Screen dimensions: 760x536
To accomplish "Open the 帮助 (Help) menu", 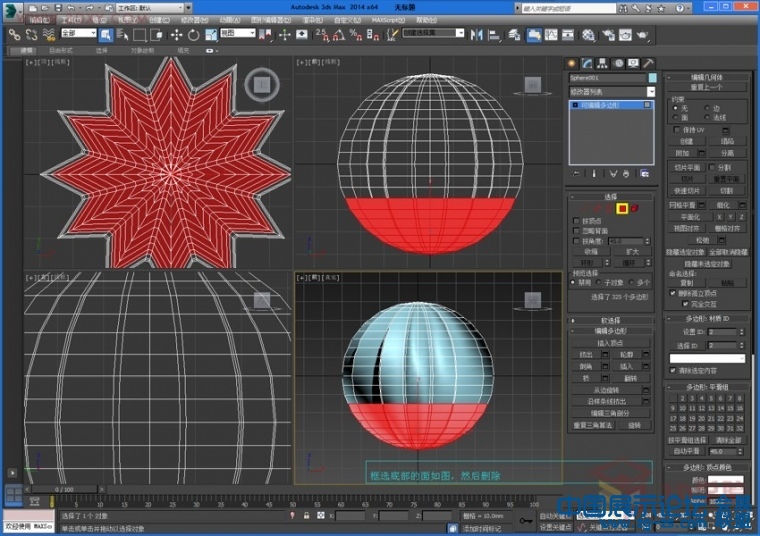I will (427, 20).
